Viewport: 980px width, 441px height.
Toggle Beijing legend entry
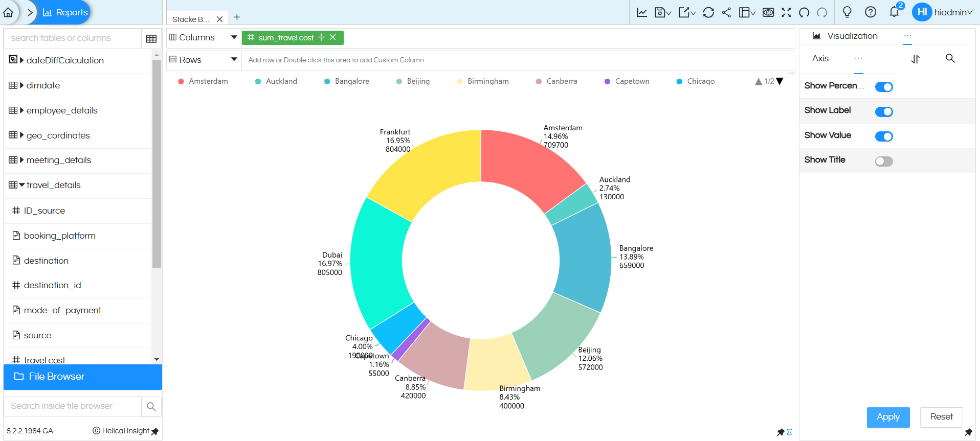pos(413,81)
